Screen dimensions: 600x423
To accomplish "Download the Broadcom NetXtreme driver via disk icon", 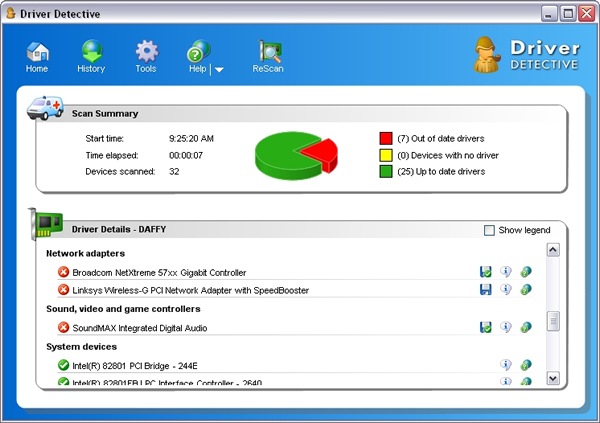I will (486, 272).
